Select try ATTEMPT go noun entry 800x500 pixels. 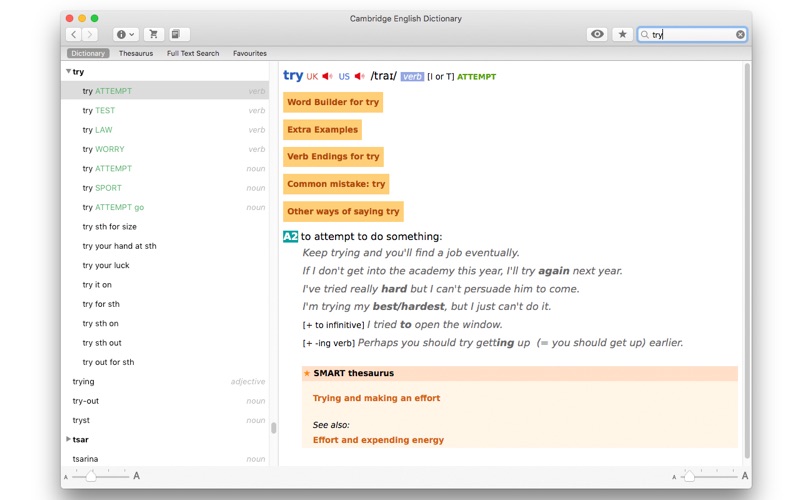(165, 207)
